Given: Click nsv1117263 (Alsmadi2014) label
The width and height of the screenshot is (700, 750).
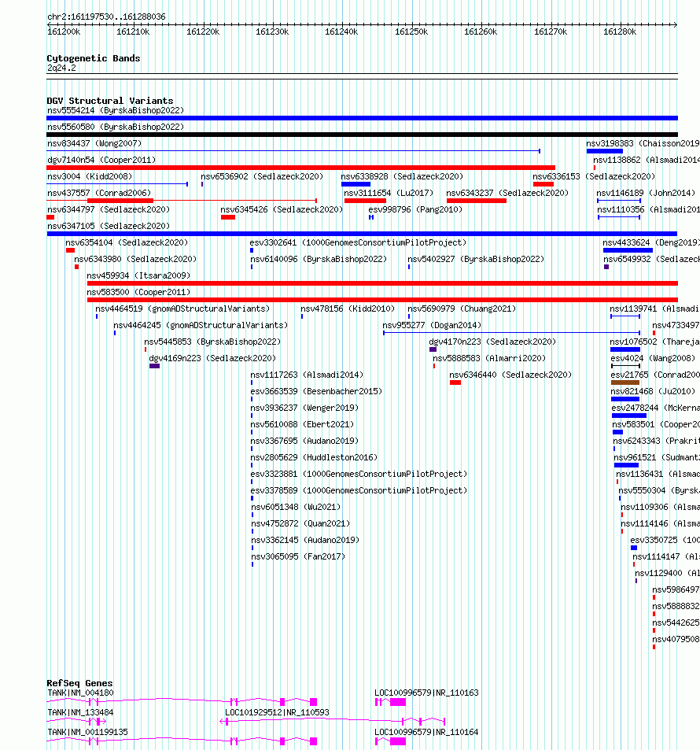Looking at the screenshot, I should pos(307,375).
